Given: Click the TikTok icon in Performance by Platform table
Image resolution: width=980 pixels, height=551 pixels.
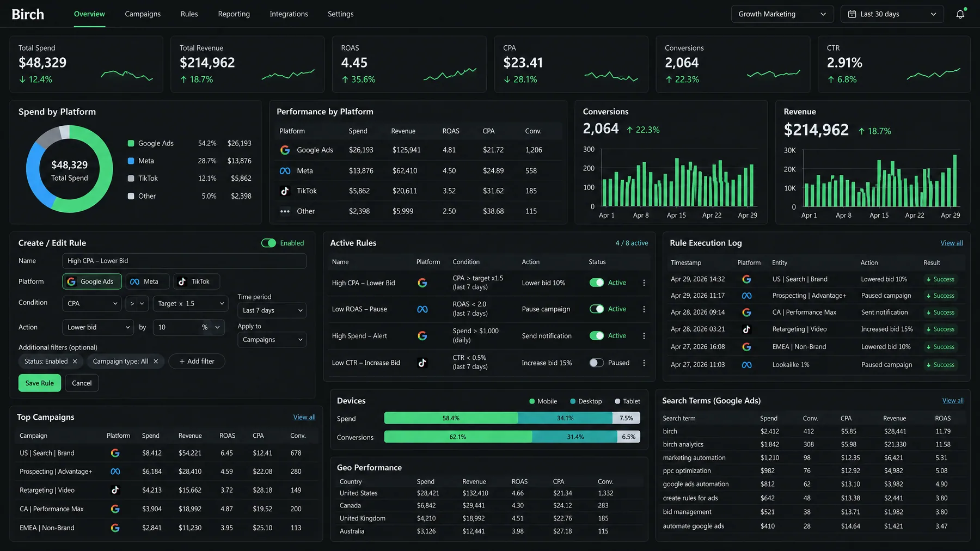Looking at the screenshot, I should (285, 191).
